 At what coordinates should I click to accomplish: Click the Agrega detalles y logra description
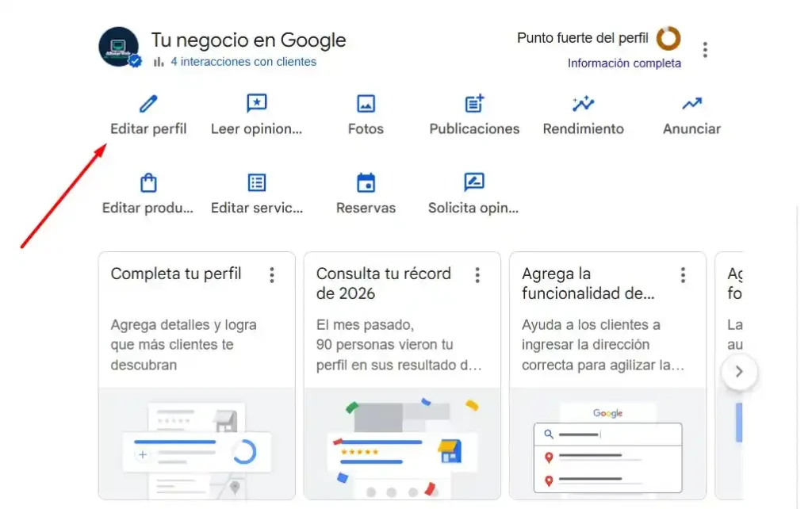[183, 345]
